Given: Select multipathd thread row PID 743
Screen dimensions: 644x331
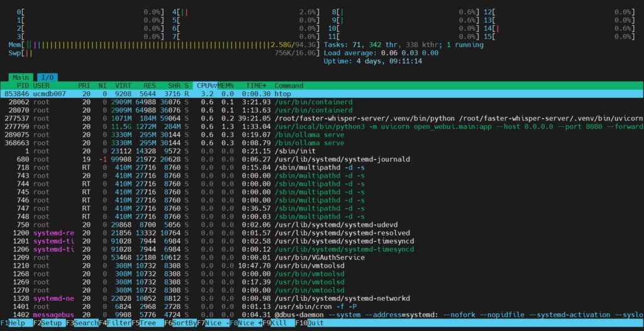Looking at the screenshot, I should pyautogui.click(x=322, y=176).
